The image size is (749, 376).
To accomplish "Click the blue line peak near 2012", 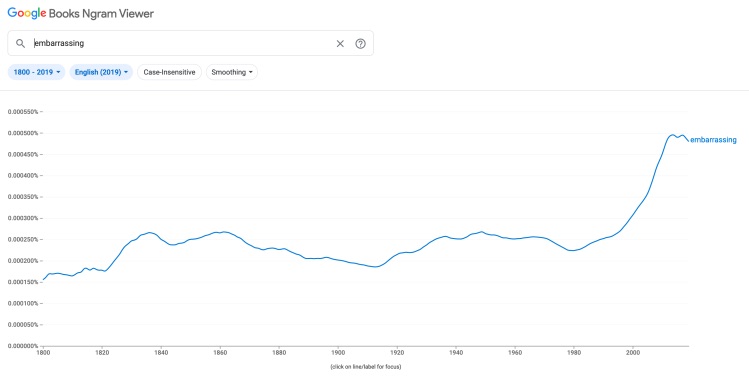I will [x=673, y=135].
